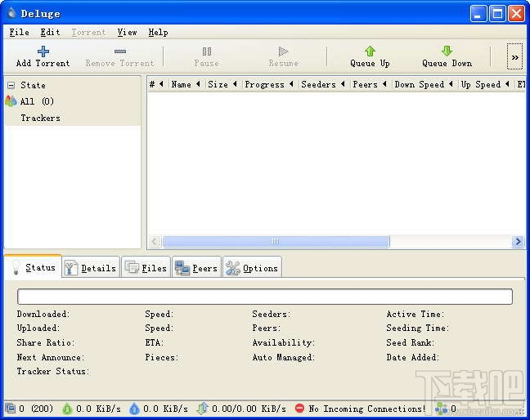Open the View menu
Image resolution: width=530 pixels, height=420 pixels.
[127, 33]
